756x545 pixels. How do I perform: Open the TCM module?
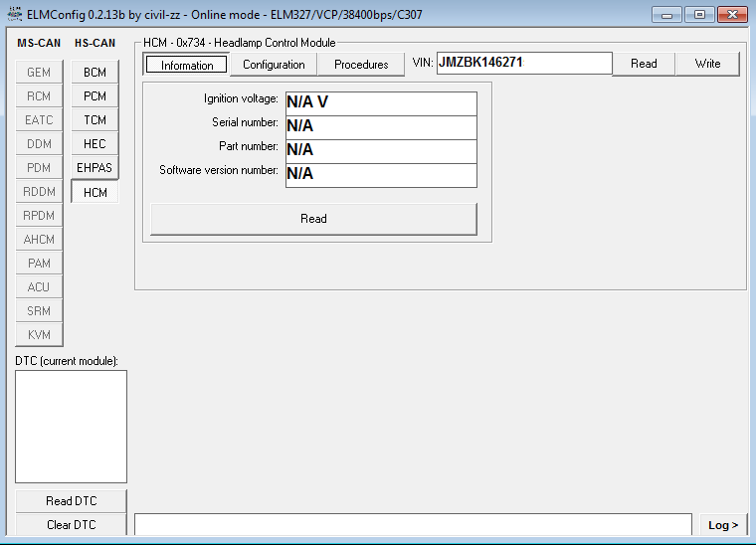click(94, 120)
